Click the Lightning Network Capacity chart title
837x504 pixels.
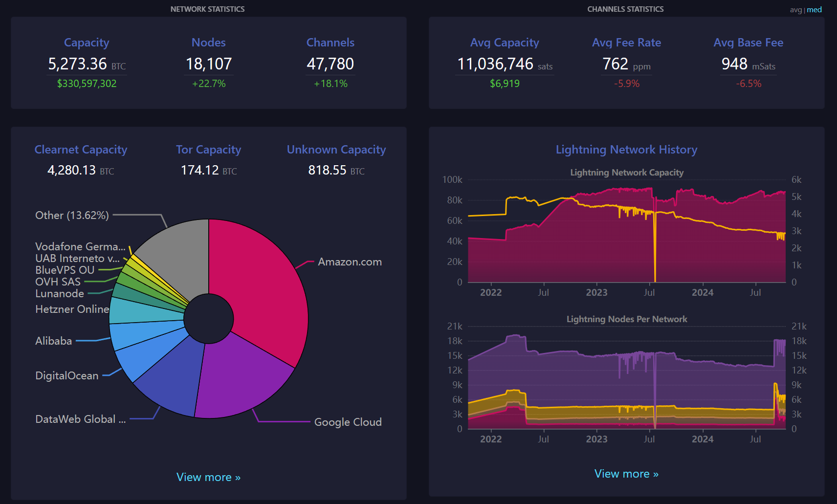(627, 173)
